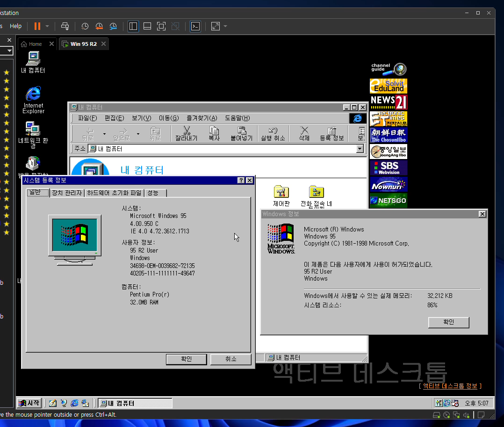Click the IE logo in 내 컴퓨터 window

[357, 118]
